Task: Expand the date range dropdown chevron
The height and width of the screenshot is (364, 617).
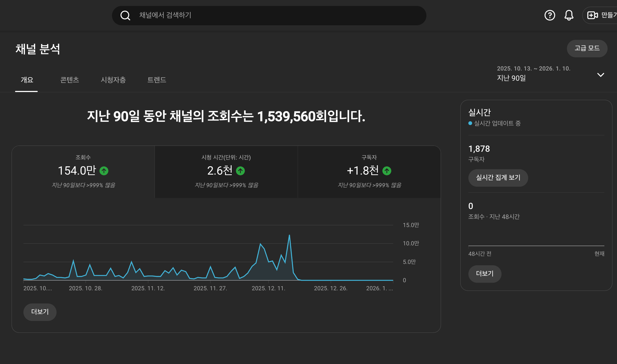Action: [x=601, y=75]
